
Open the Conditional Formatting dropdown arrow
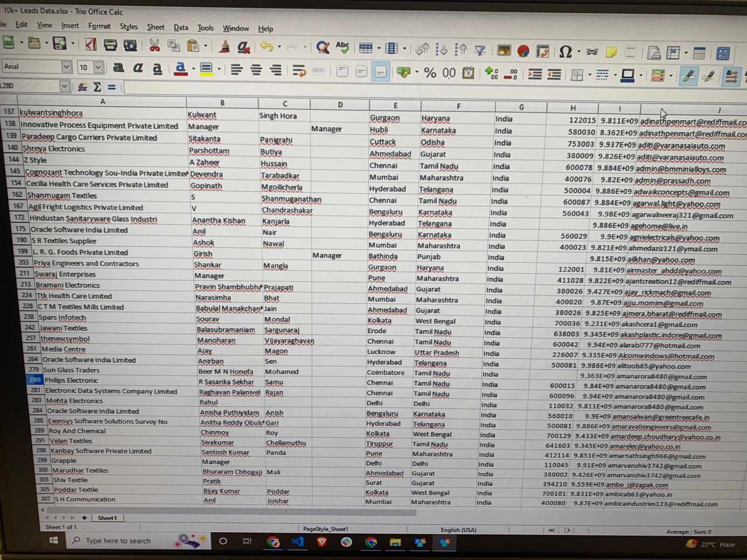click(x=671, y=76)
